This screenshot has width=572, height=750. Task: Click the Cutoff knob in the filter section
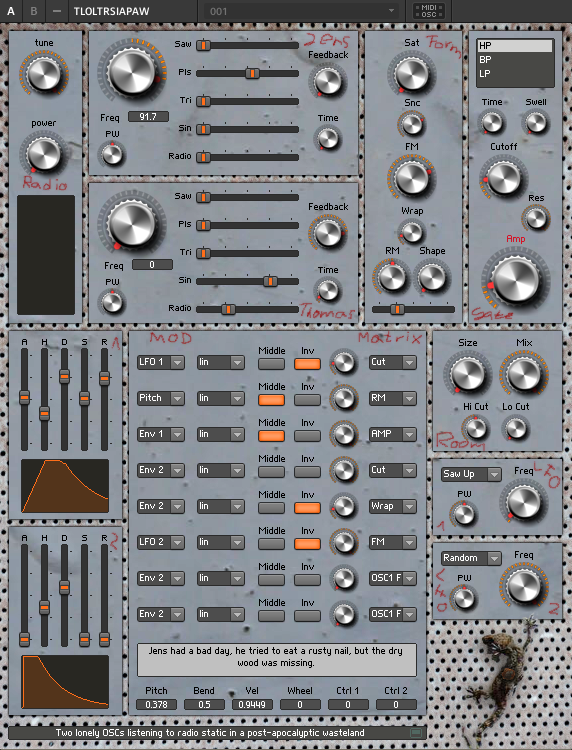pyautogui.click(x=503, y=177)
